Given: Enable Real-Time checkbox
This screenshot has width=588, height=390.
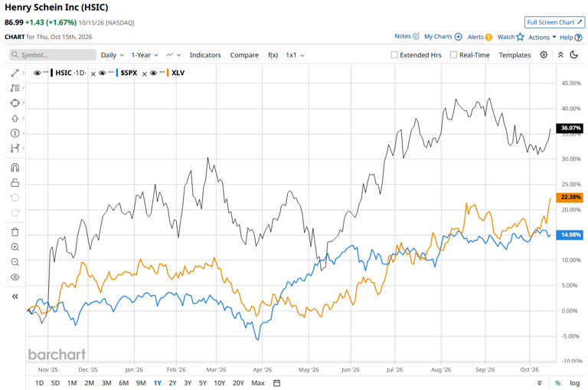Looking at the screenshot, I should (x=453, y=55).
